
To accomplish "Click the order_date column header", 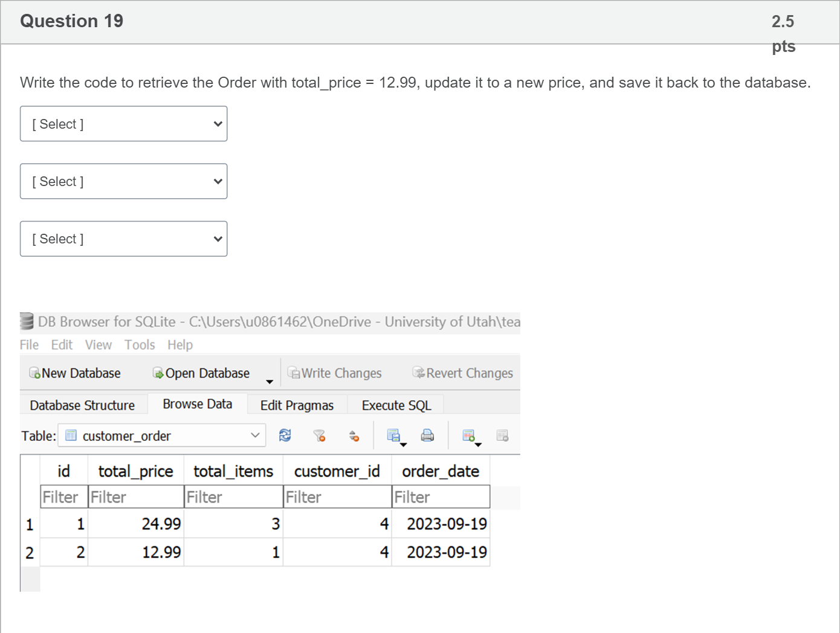I will [441, 471].
